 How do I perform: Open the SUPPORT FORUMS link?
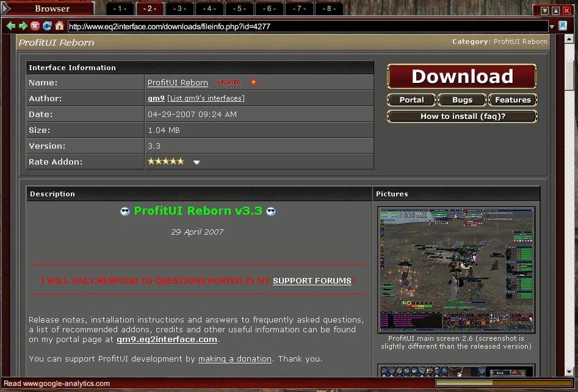(x=312, y=281)
